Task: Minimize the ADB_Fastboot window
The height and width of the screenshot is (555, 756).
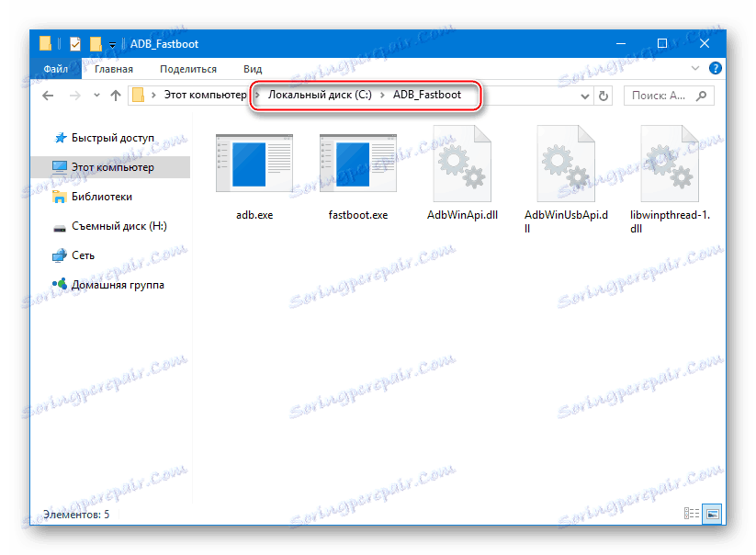Action: click(621, 44)
